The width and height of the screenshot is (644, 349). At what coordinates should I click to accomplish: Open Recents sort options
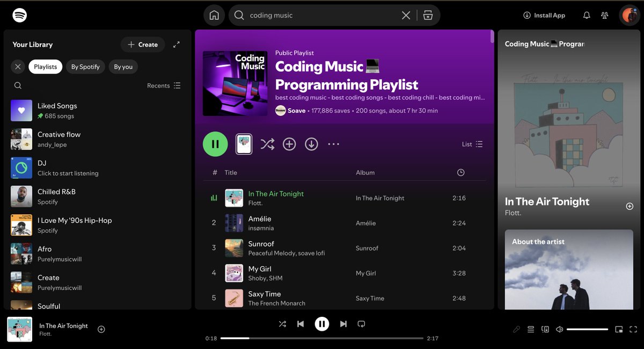coord(164,85)
